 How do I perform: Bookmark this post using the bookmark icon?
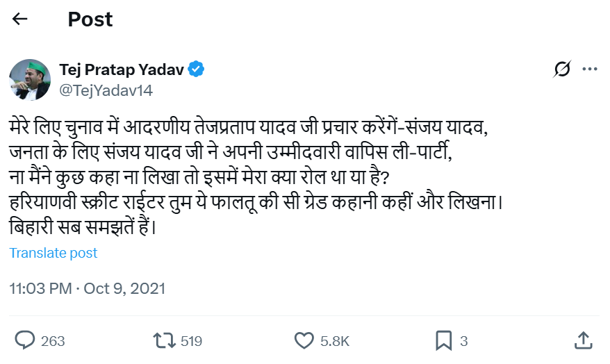pos(444,340)
